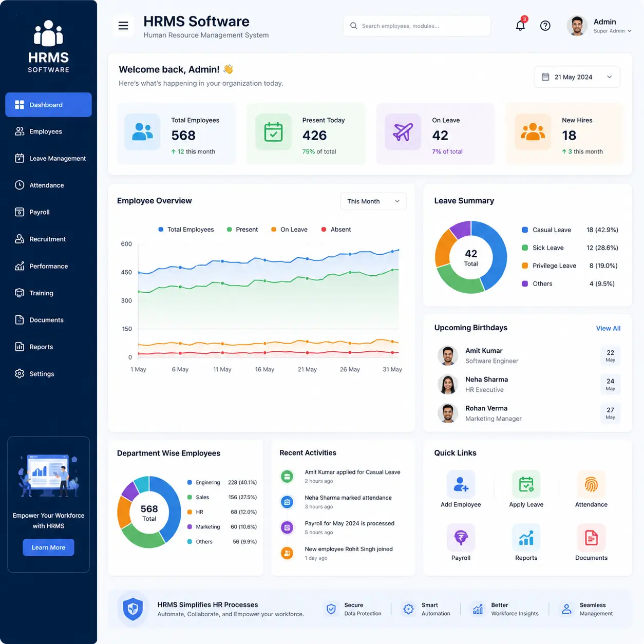
Task: Click the Documents quick link icon
Action: [591, 538]
